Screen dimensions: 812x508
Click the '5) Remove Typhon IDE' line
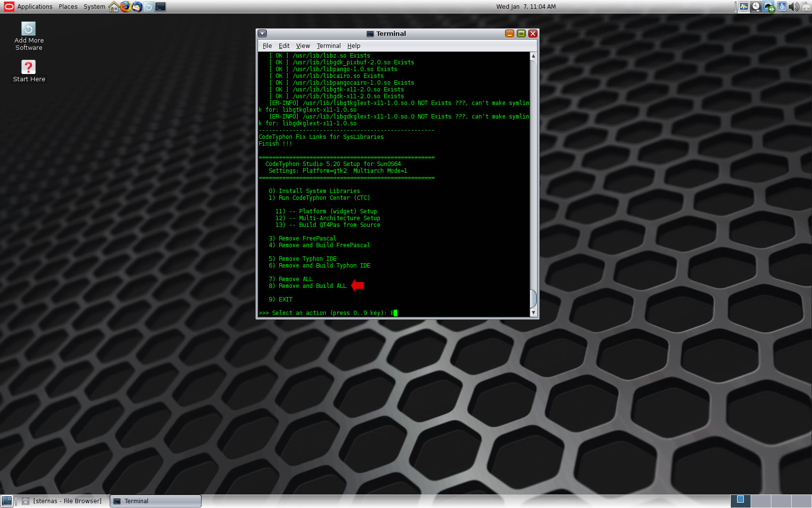[x=303, y=259]
